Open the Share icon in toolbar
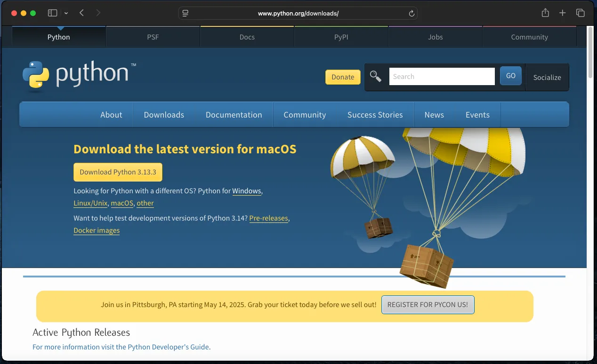This screenshot has height=364, width=597. tap(545, 13)
